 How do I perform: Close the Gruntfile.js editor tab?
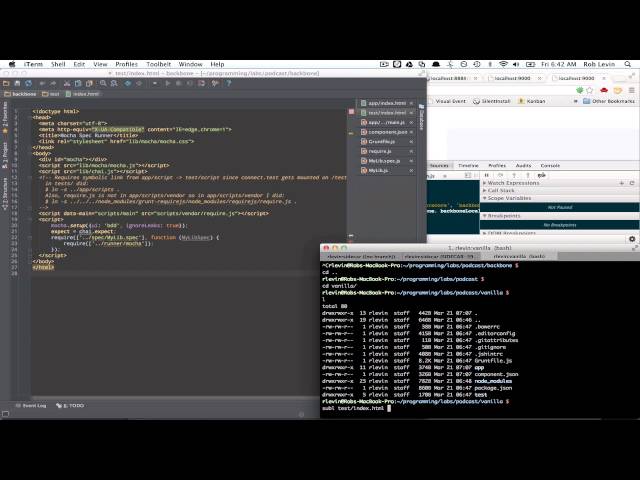point(411,142)
